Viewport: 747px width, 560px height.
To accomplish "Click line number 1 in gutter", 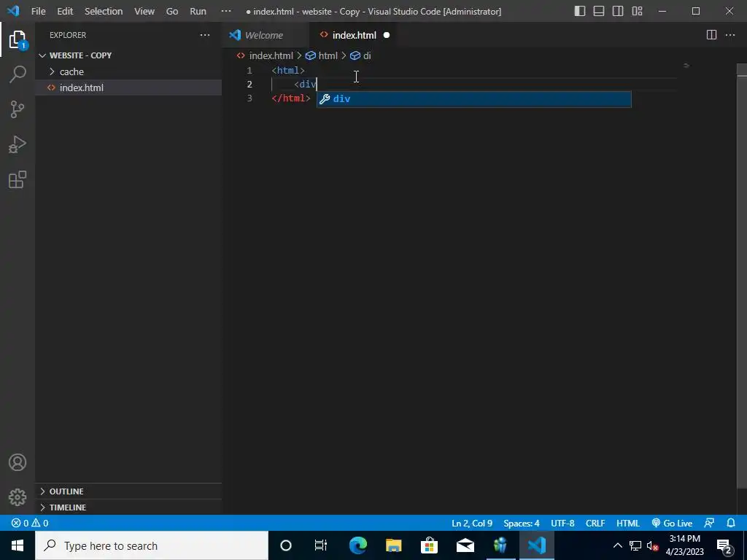I will tap(249, 71).
